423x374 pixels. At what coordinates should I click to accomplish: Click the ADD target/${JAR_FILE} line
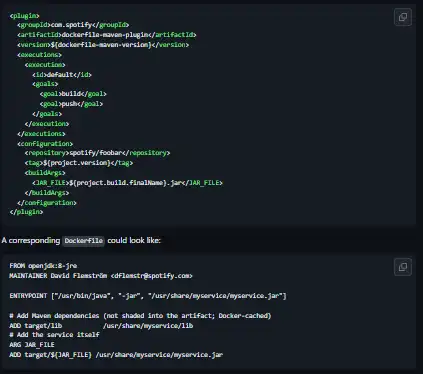(x=116, y=355)
